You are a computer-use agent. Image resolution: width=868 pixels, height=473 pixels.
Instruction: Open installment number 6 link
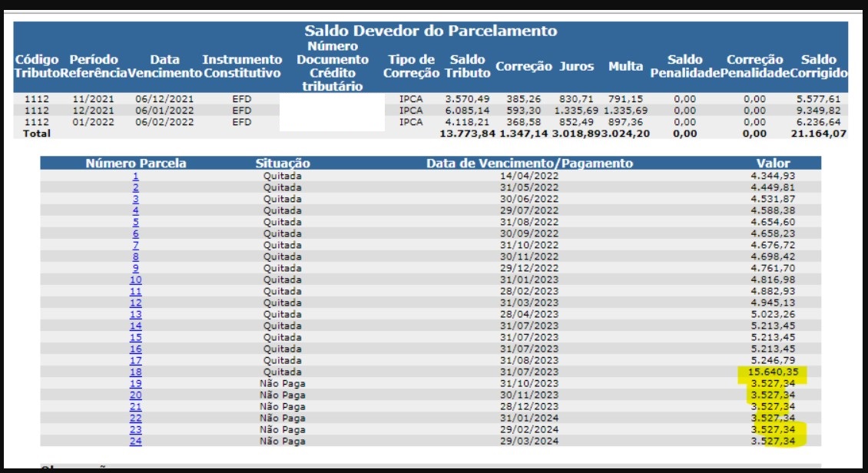136,233
